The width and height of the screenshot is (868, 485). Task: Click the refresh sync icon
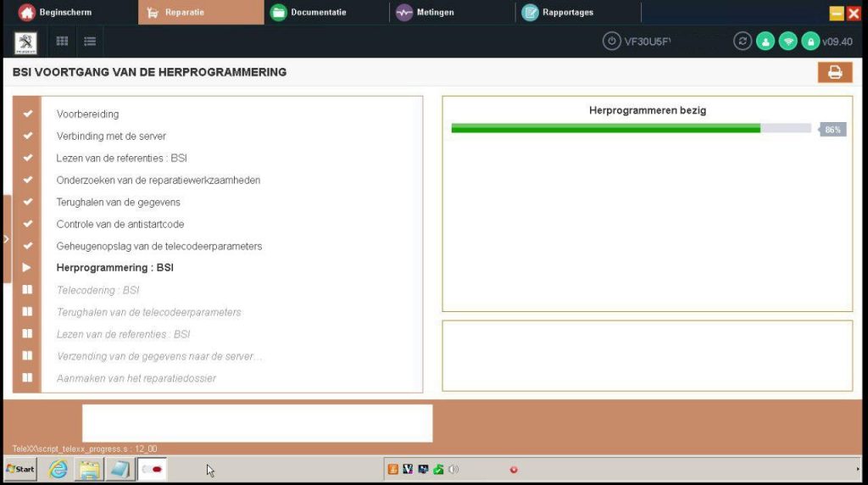click(743, 42)
